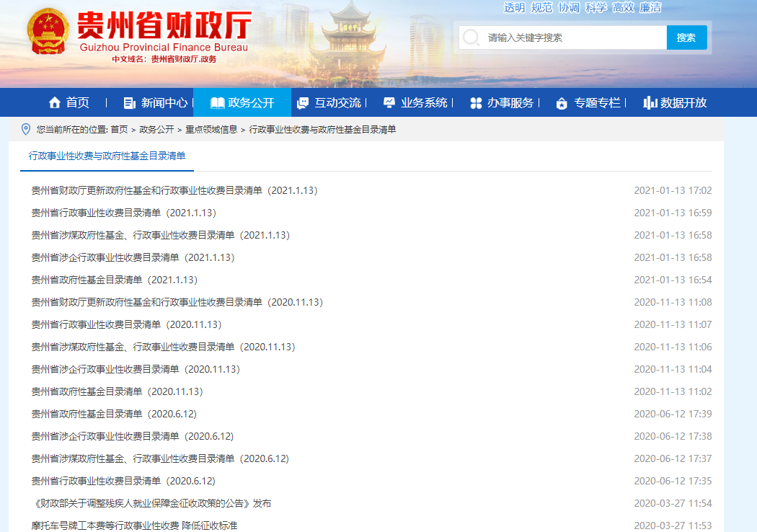Open the 财政部关于调整残疾人就业保障金 announcement

coord(151,503)
